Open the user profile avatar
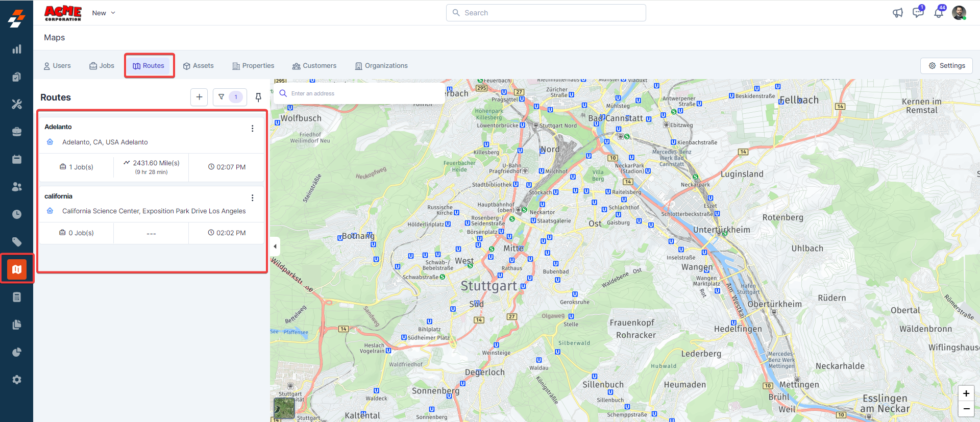The image size is (980, 422). click(959, 13)
